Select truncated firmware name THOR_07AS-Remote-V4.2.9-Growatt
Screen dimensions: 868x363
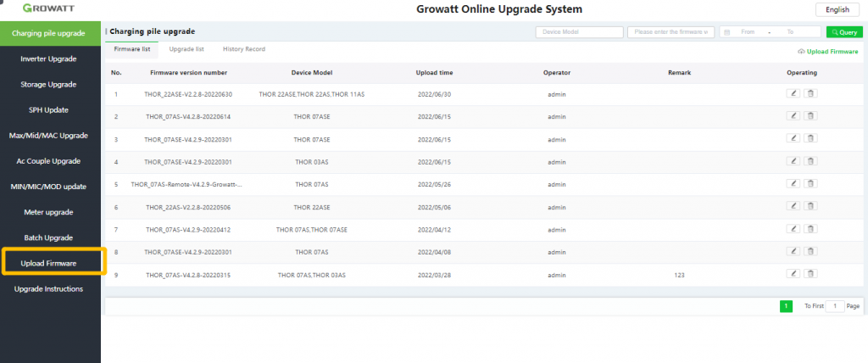point(186,184)
